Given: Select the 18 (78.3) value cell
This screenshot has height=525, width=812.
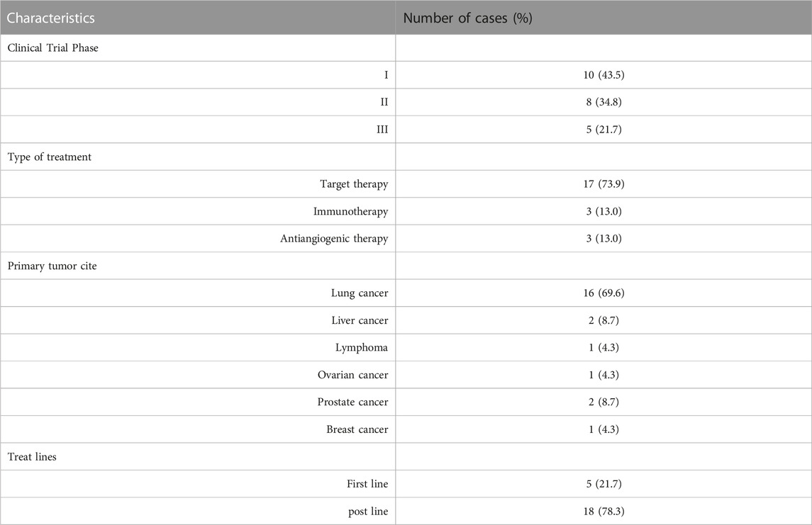Looking at the screenshot, I should tap(604, 512).
